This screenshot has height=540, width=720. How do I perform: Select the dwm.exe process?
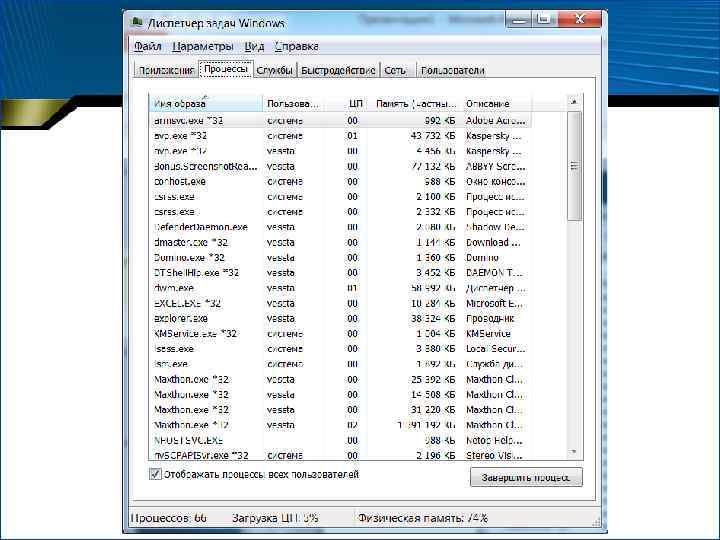pyautogui.click(x=340, y=288)
